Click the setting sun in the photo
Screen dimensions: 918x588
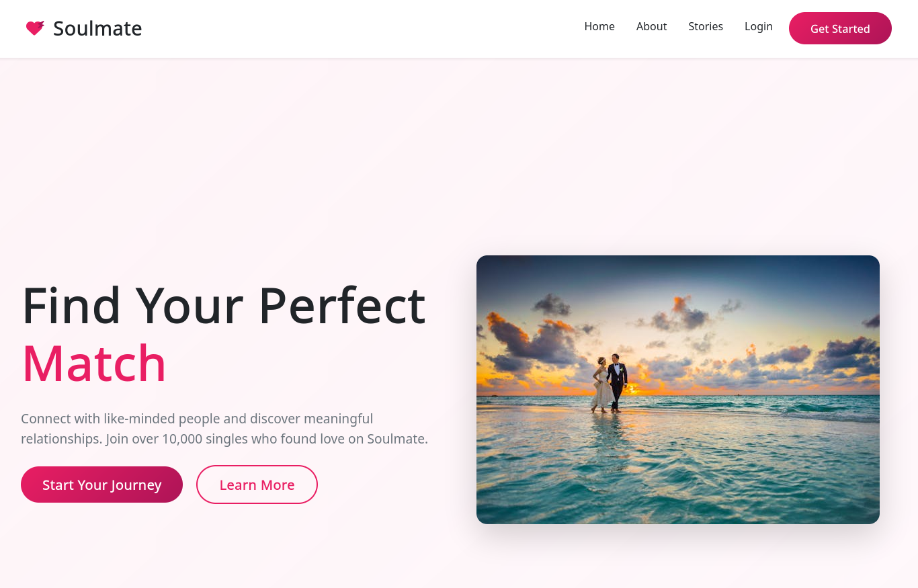635,389
